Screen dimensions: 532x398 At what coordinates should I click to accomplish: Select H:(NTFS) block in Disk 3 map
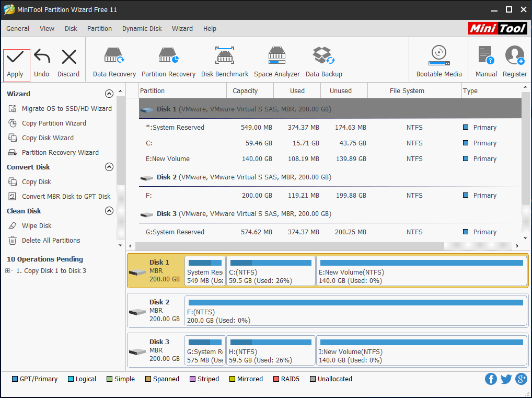271,350
